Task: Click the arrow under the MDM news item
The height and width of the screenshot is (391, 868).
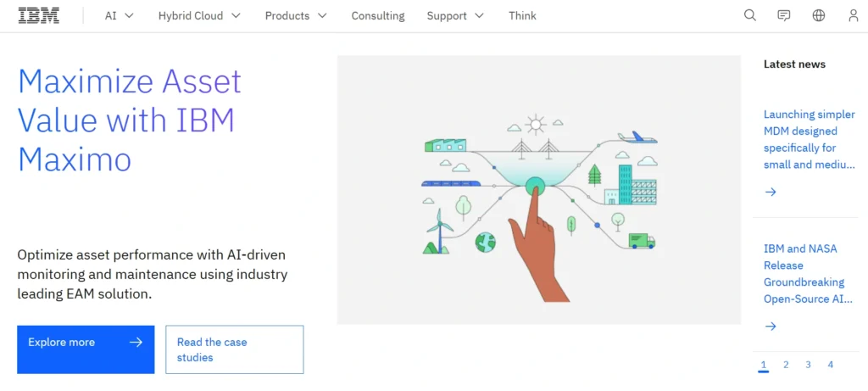Action: (771, 192)
